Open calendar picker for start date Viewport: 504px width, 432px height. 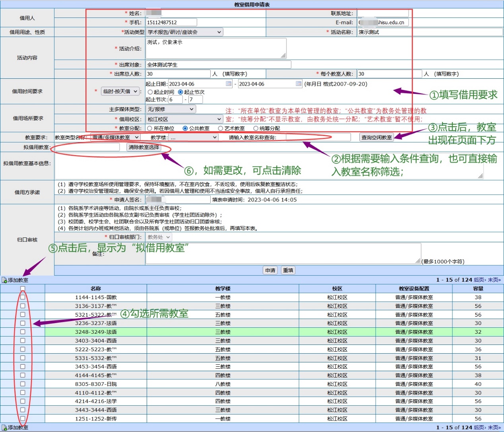pos(229,84)
